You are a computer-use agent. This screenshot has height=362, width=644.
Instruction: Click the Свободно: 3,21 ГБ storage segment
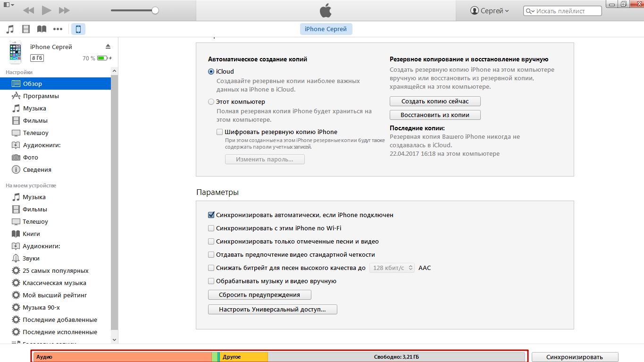396,357
